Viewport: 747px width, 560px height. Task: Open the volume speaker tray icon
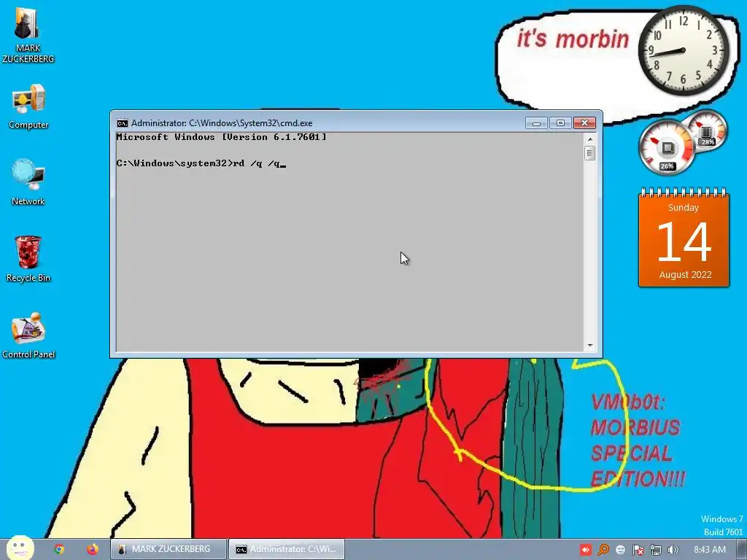pos(673,550)
